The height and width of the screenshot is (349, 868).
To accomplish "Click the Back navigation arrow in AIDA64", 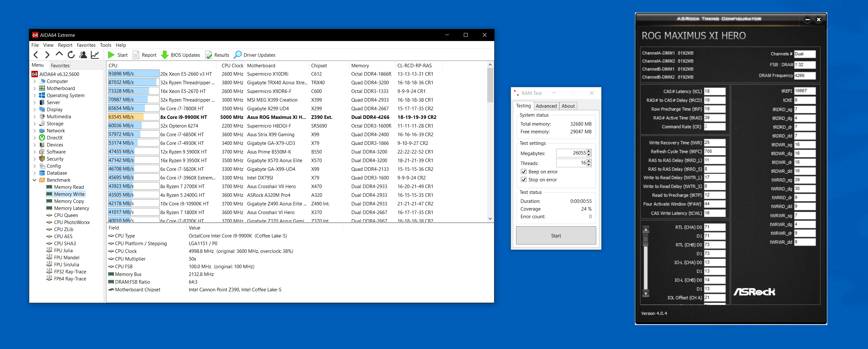I will (x=36, y=55).
